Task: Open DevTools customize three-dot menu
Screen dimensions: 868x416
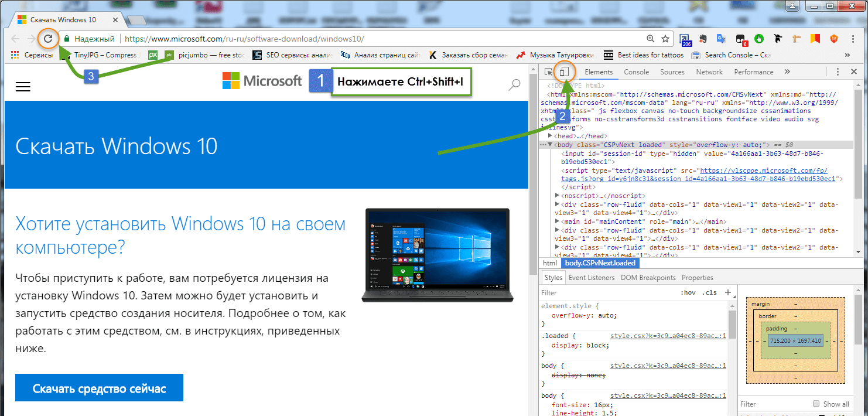Action: [838, 72]
